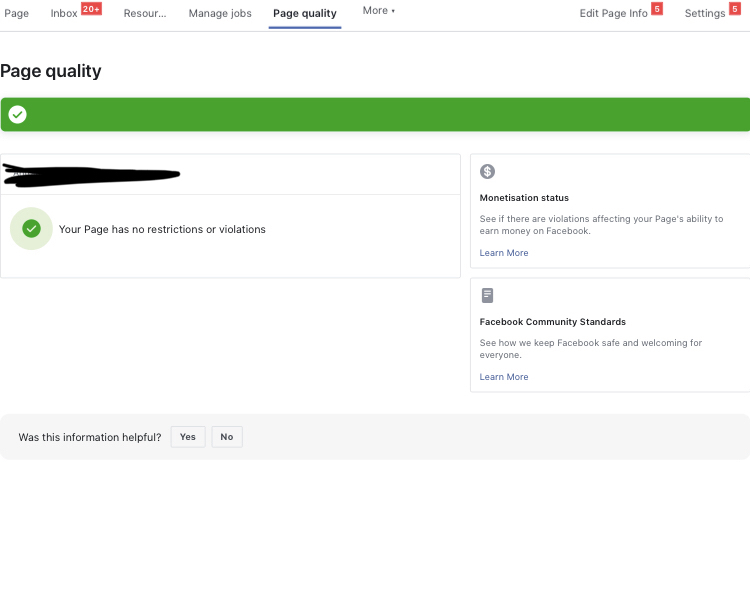This screenshot has height=612, width=750.
Task: Open the Settings page
Action: [705, 14]
